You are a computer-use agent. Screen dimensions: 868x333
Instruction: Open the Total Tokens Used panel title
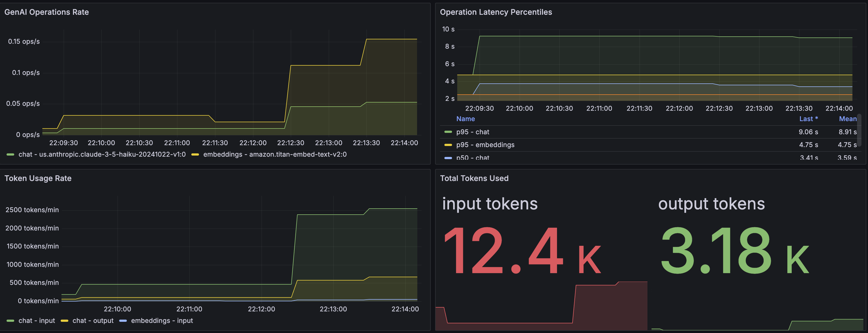pos(474,178)
